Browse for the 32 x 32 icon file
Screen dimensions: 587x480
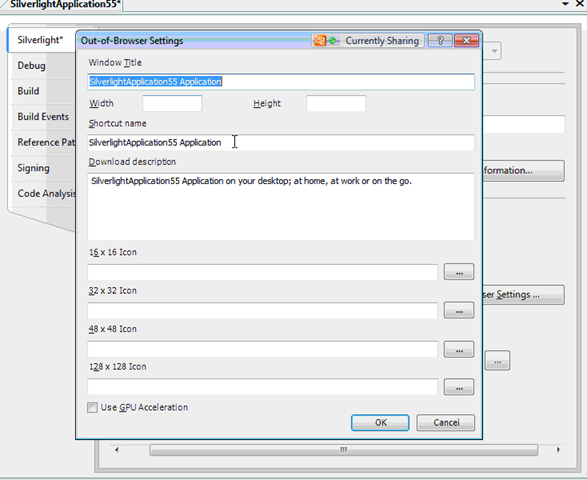coord(459,310)
